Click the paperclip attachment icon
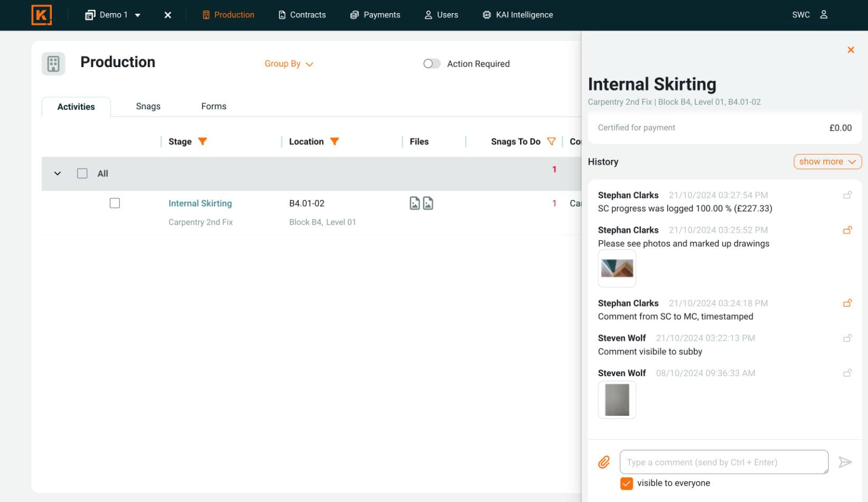868x502 pixels. pos(604,462)
